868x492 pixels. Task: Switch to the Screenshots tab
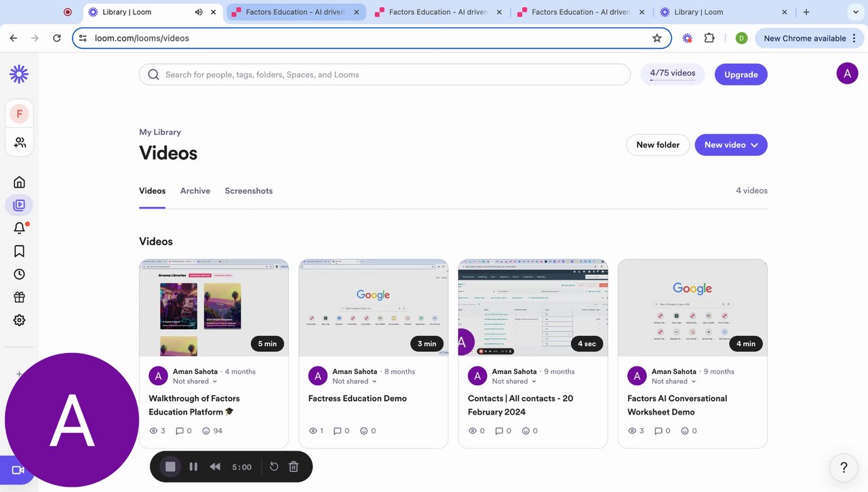point(249,191)
